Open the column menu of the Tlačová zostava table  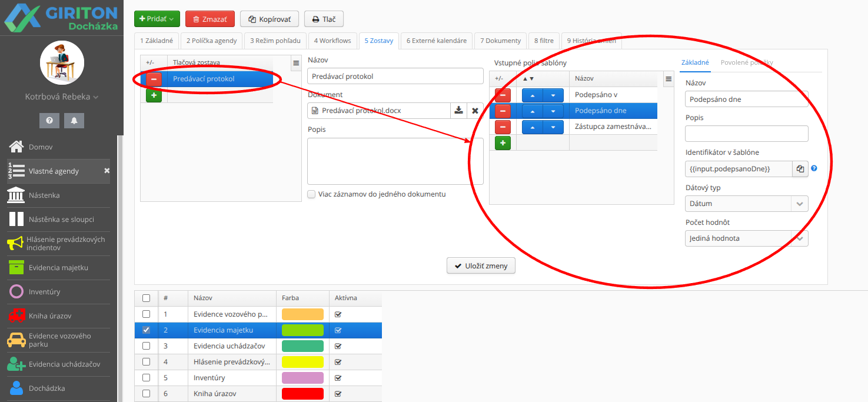pos(296,62)
